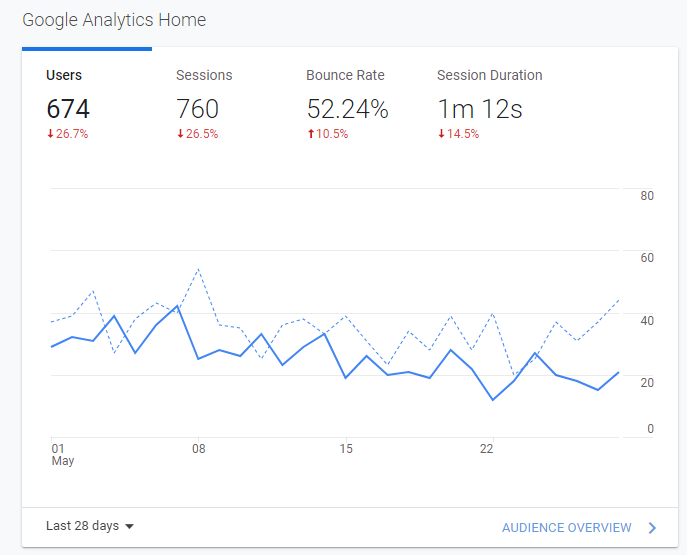The image size is (687, 555).
Task: Click the 0 y-axis label
Action: (x=650, y=428)
